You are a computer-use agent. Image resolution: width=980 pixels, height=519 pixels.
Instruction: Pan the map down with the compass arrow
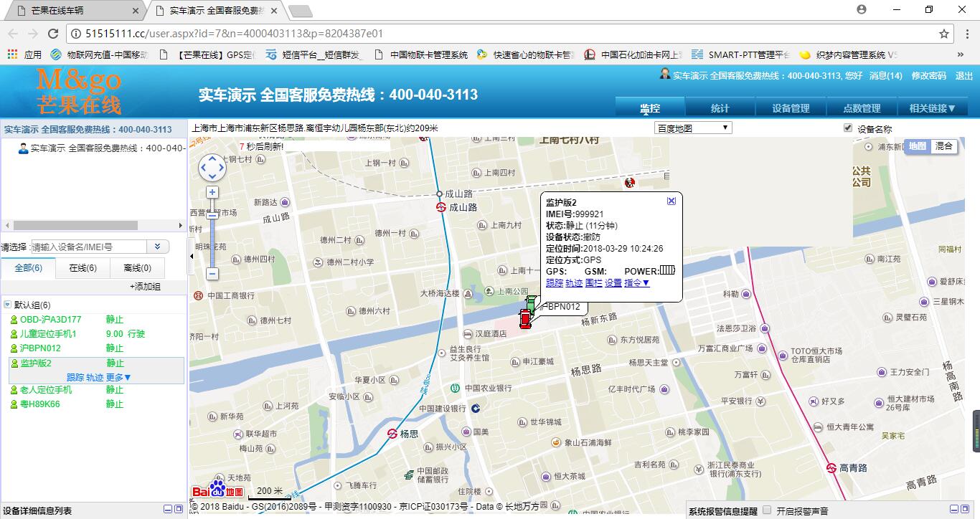[x=212, y=178]
